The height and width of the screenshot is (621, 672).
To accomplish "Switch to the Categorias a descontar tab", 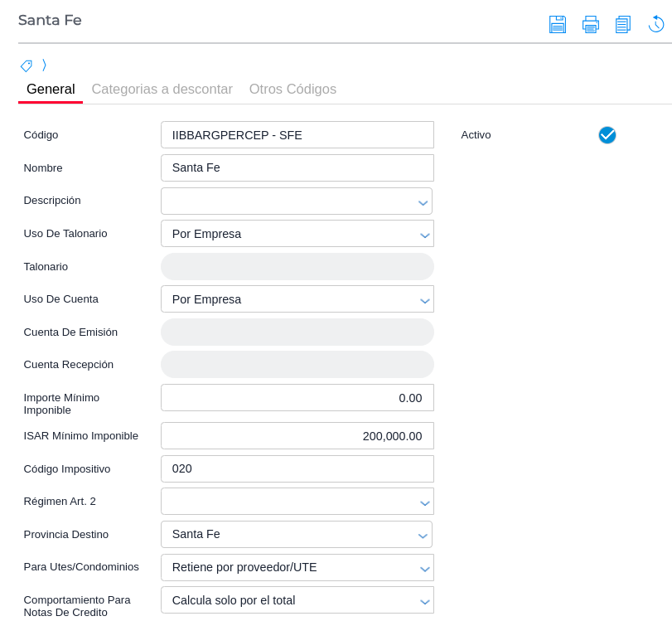I will coord(162,90).
